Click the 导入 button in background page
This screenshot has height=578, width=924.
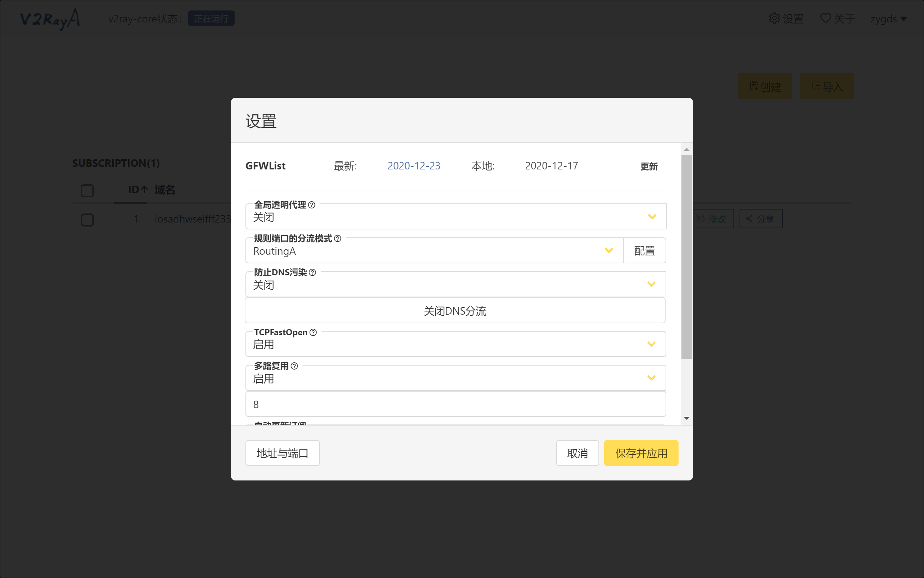click(827, 86)
